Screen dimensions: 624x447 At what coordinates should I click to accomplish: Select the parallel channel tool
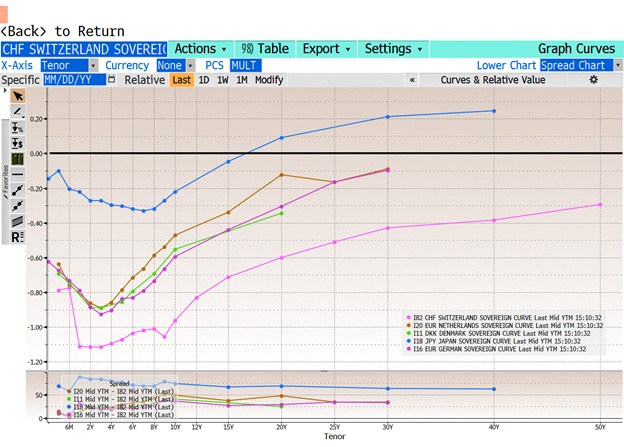click(x=18, y=221)
